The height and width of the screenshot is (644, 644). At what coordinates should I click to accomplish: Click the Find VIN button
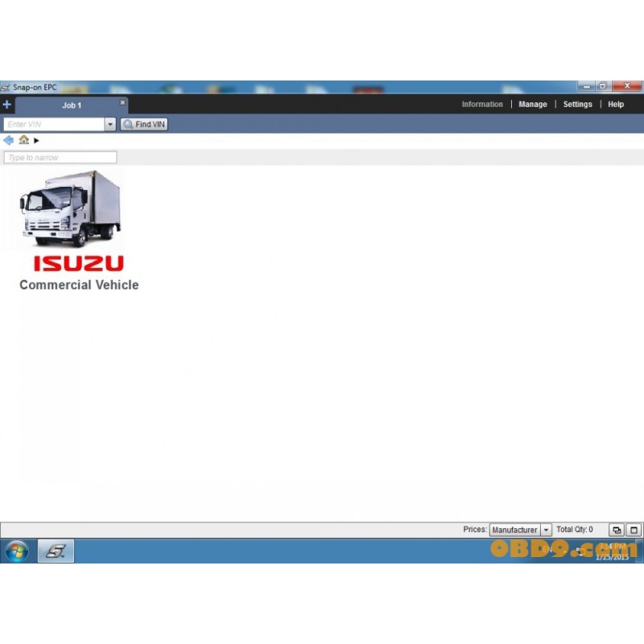click(x=144, y=124)
